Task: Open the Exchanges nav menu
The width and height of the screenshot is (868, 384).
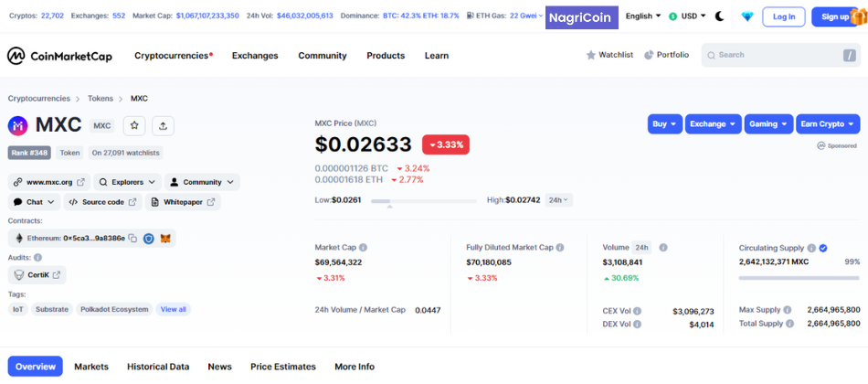Action: [255, 56]
